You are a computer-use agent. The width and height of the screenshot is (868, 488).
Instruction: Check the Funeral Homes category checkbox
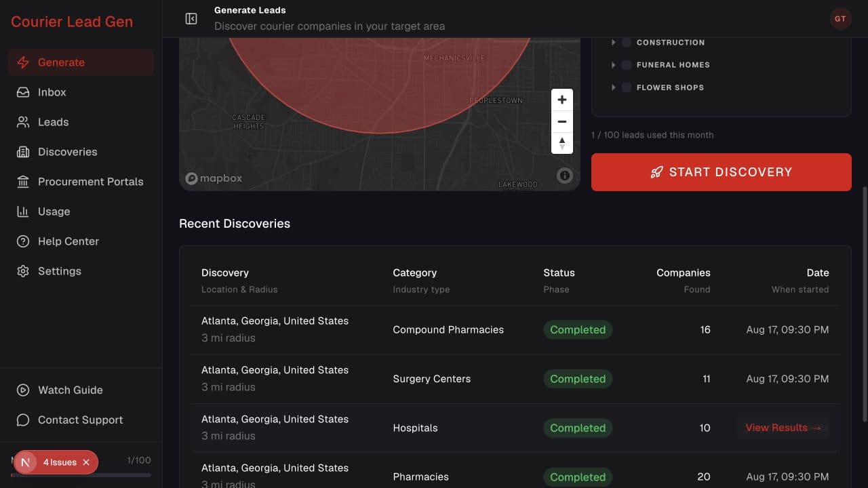(x=627, y=65)
